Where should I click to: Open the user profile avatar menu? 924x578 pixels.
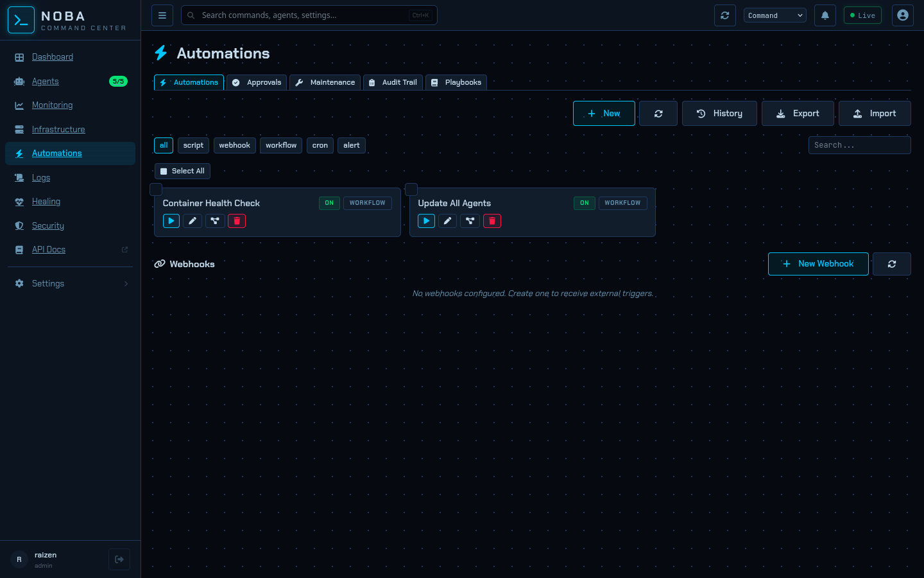pos(902,15)
